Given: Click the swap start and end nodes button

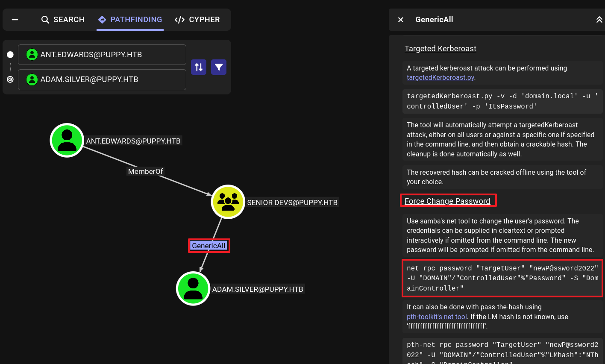Looking at the screenshot, I should pos(199,67).
